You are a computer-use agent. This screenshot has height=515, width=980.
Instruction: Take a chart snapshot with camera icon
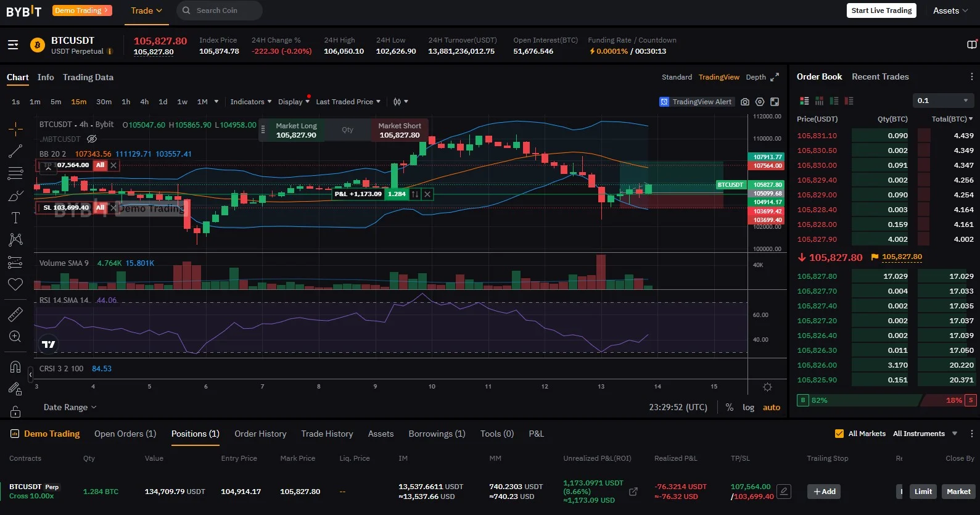click(745, 102)
